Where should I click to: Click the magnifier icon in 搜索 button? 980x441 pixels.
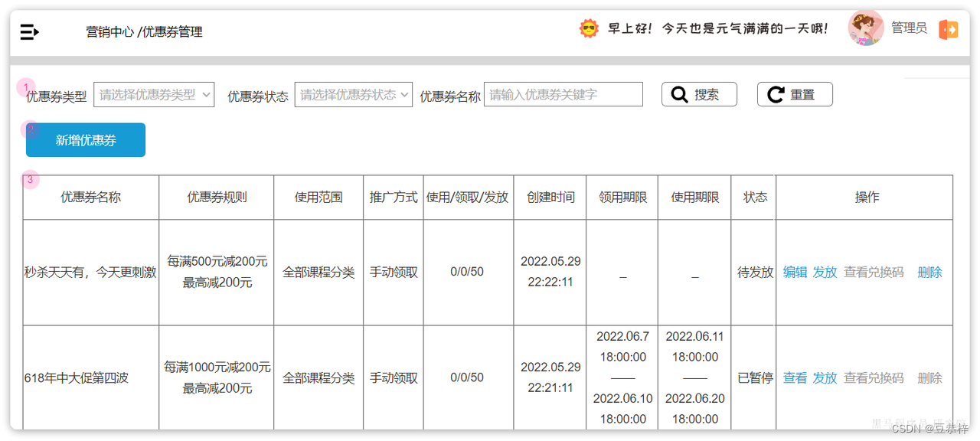[679, 94]
